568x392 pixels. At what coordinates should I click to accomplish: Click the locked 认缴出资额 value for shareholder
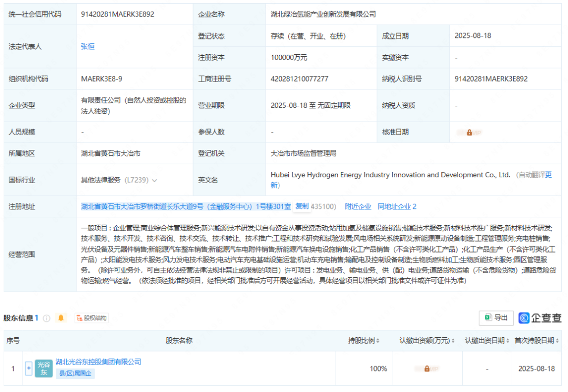click(427, 368)
